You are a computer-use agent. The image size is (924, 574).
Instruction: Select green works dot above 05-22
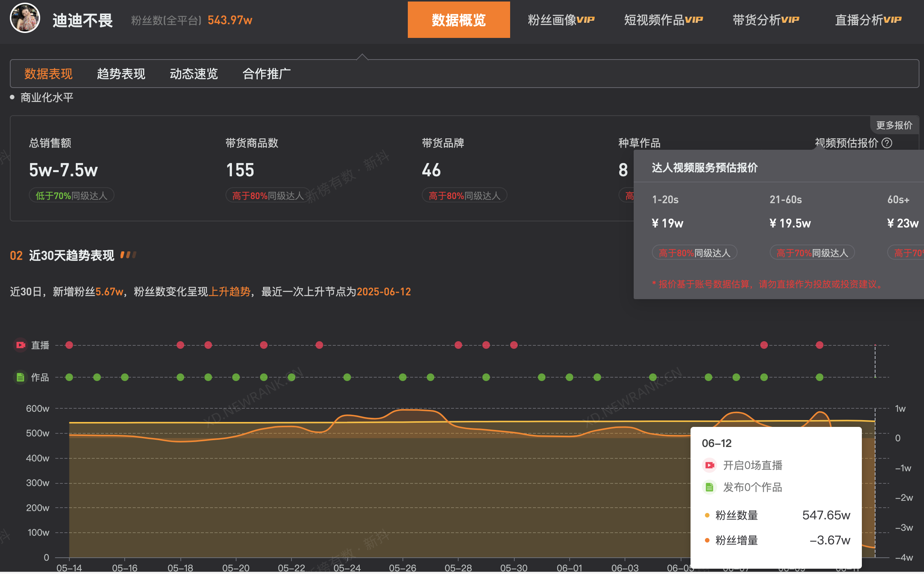[291, 377]
